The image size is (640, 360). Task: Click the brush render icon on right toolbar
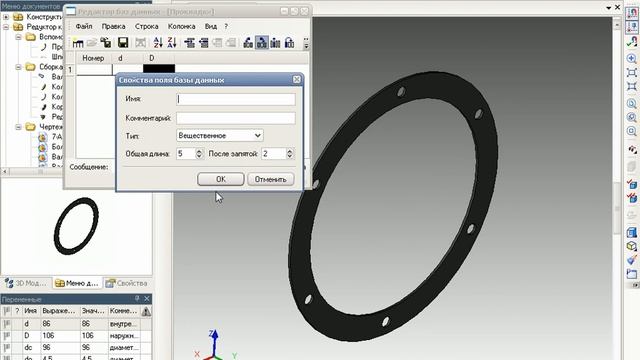631,260
